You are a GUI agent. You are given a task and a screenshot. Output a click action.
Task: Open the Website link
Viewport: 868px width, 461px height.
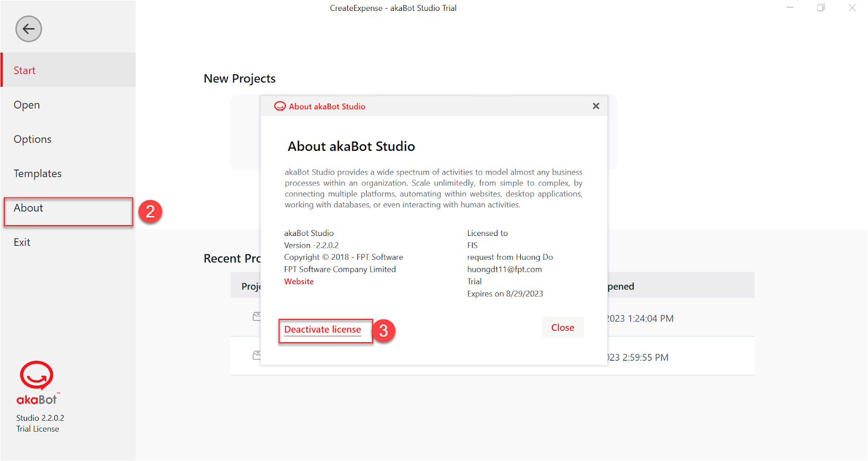pyautogui.click(x=299, y=281)
